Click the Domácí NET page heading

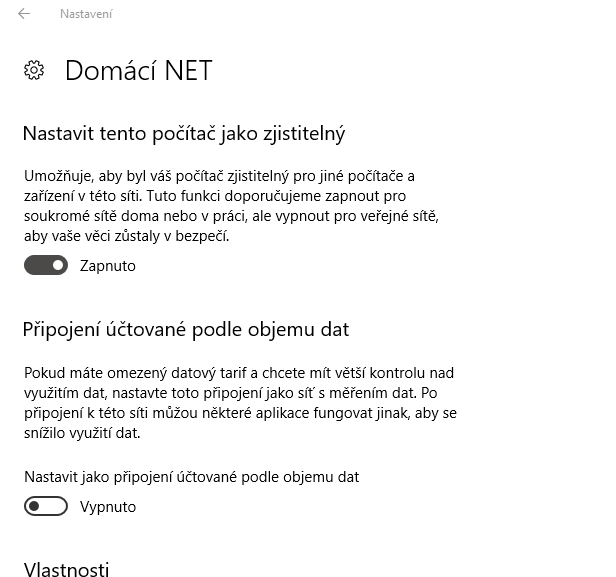click(x=138, y=70)
